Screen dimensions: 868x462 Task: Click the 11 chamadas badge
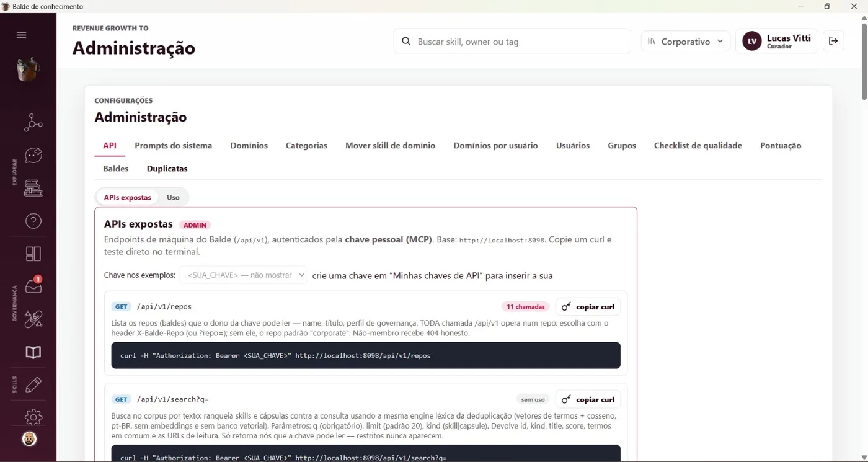tap(526, 307)
